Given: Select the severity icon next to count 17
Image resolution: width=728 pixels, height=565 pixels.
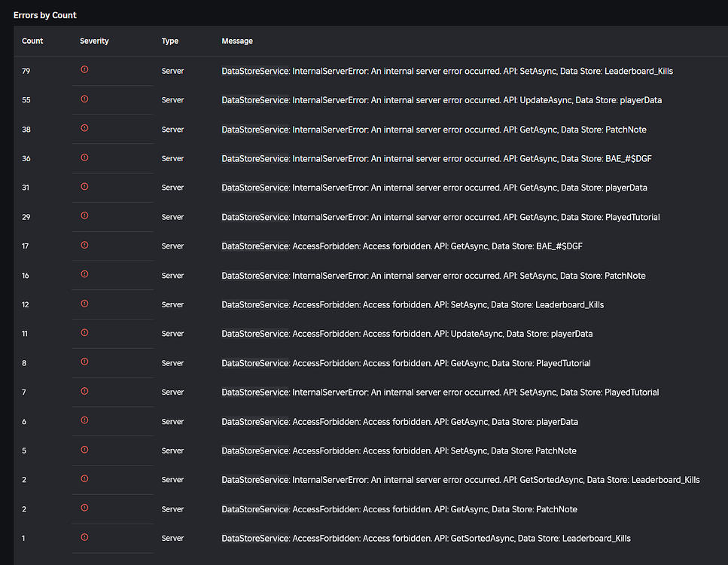Looking at the screenshot, I should click(84, 246).
